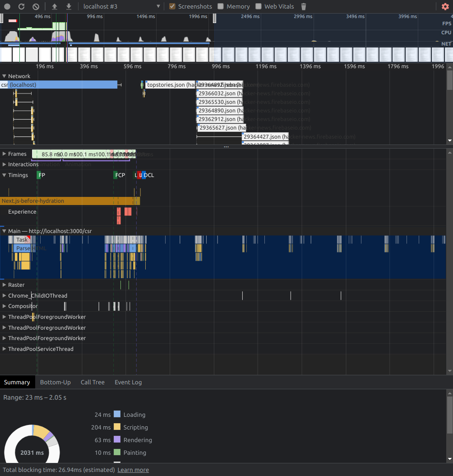The width and height of the screenshot is (453, 476).
Task: Select the 29365627.json request bar
Action: 222,128
